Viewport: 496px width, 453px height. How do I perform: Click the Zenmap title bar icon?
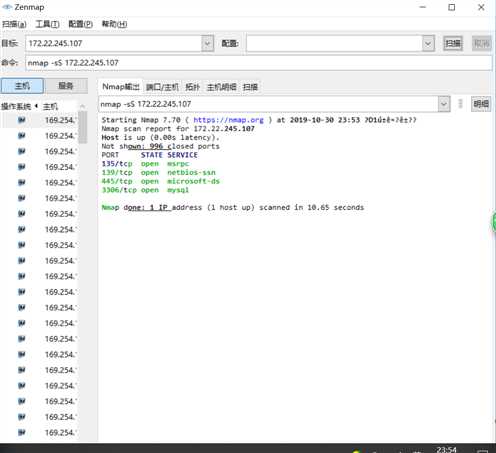(x=7, y=7)
